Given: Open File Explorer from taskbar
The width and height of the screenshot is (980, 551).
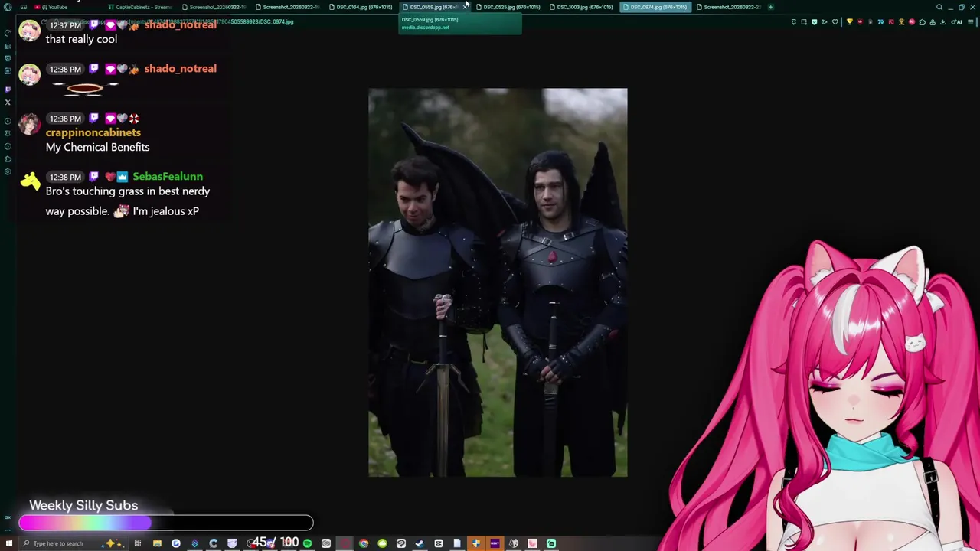Looking at the screenshot, I should pyautogui.click(x=157, y=543).
